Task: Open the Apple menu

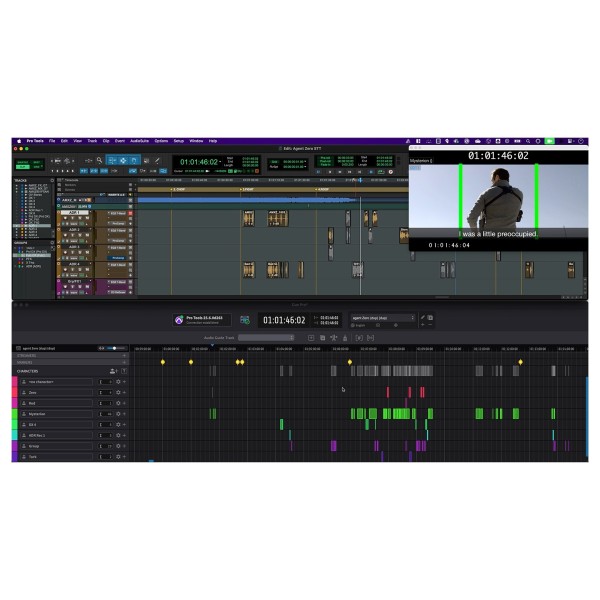Action: [19, 141]
